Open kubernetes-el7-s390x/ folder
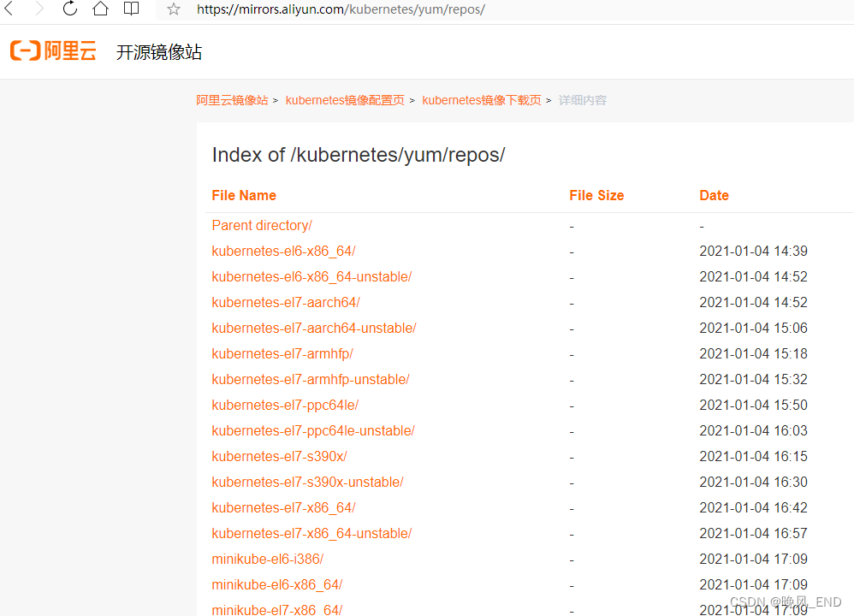 point(279,456)
